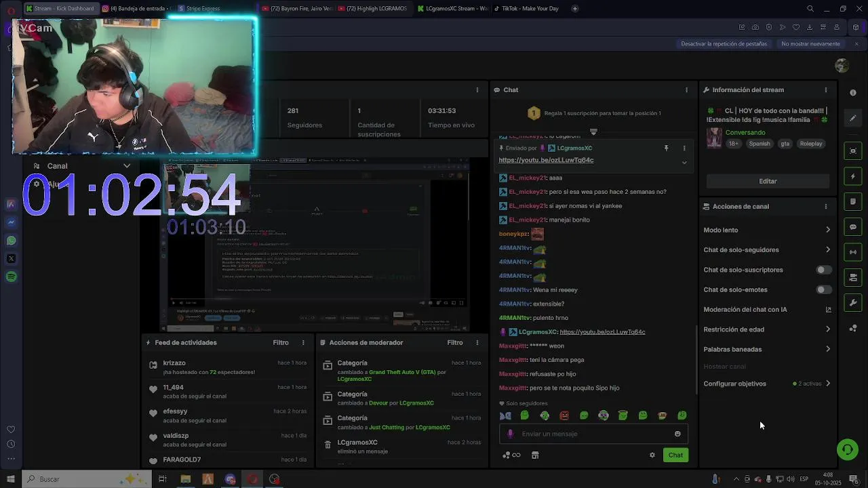Switch to Bandeja de entrada tab
Viewport: 868px width, 488px height.
pos(138,9)
